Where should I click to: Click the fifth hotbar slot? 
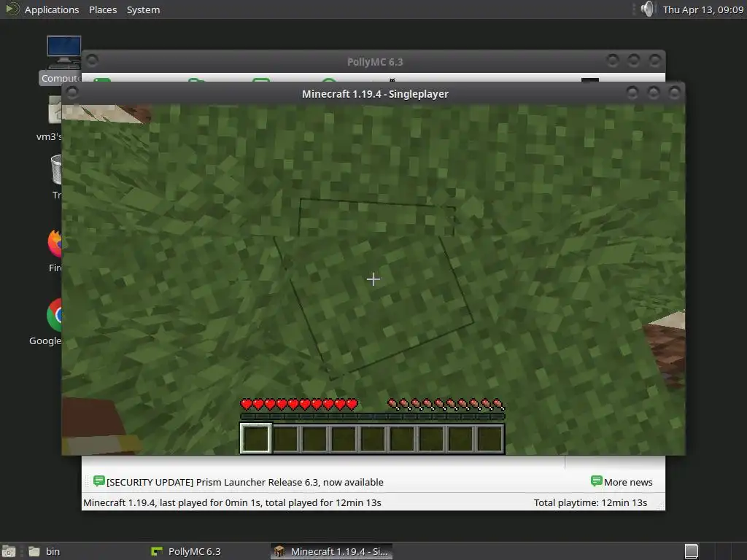point(373,438)
